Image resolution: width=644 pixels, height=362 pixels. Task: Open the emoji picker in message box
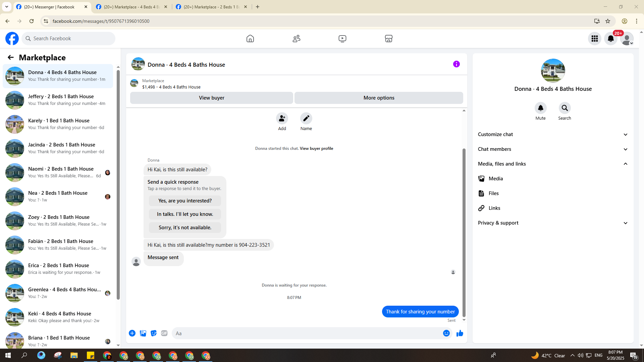pos(446,333)
